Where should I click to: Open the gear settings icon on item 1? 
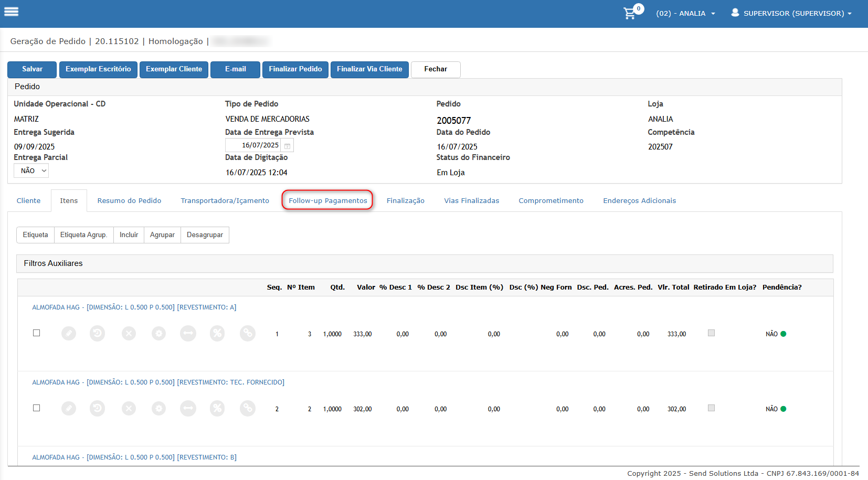[159, 333]
